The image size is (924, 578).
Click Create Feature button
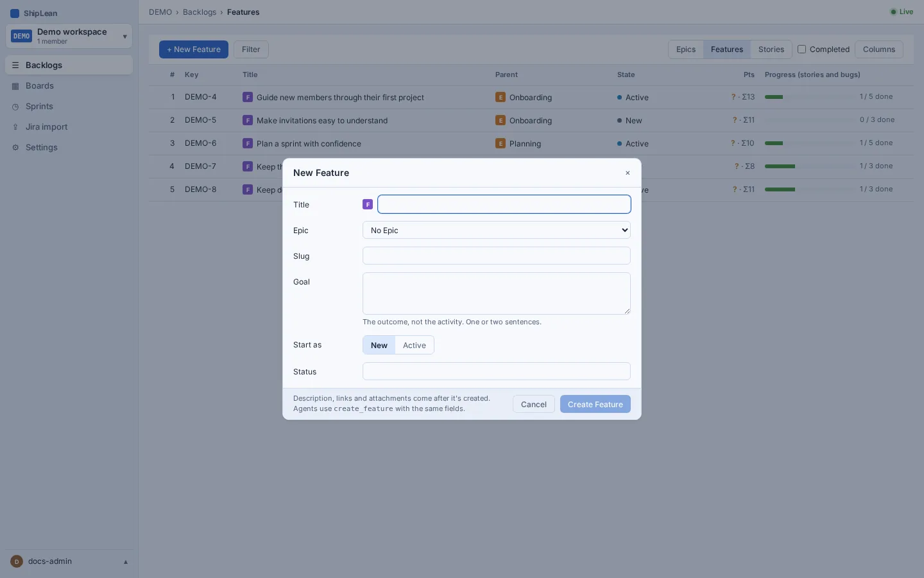pyautogui.click(x=595, y=404)
